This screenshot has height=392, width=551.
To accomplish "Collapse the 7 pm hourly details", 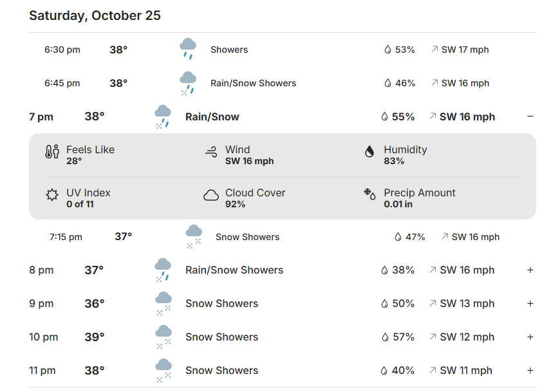I will pyautogui.click(x=530, y=117).
